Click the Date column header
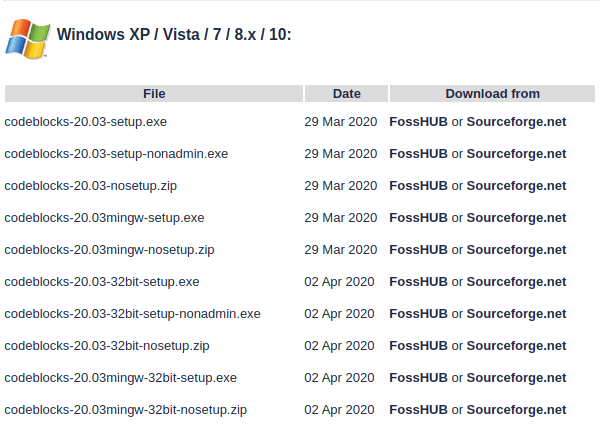Viewport: 600px width, 425px height. pos(346,94)
